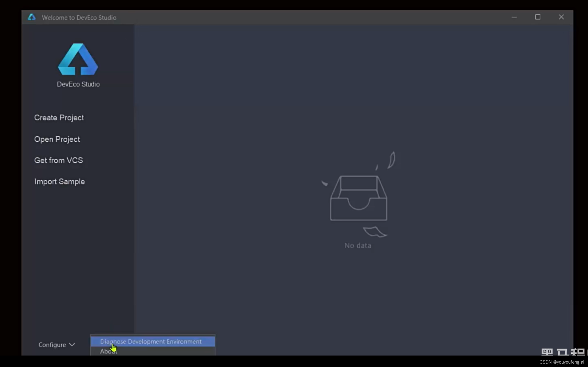Choose About from the Configure menu

(108, 351)
